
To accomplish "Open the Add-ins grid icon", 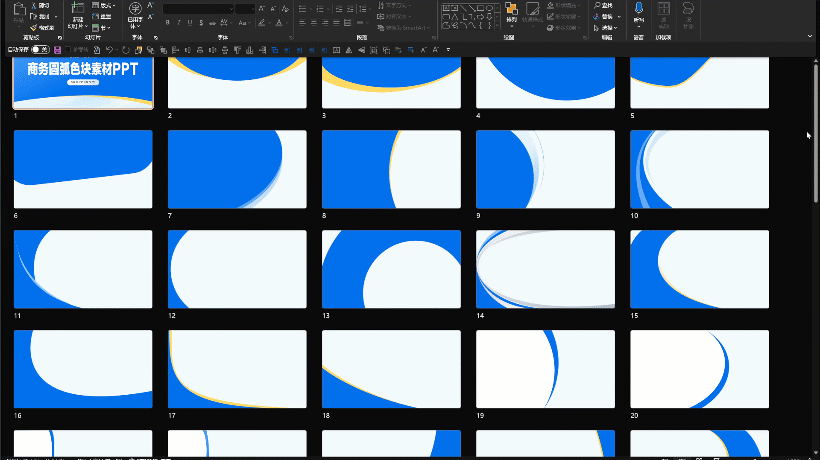I will click(664, 8).
